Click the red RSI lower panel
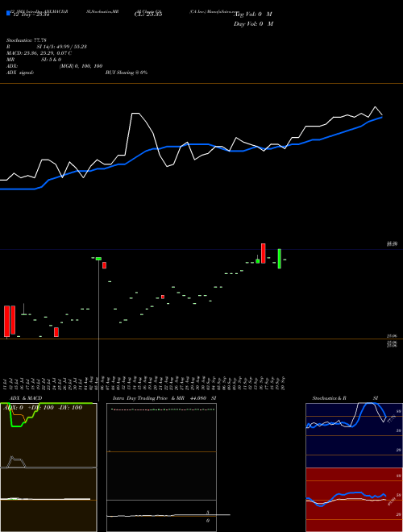 [x=354, y=500]
